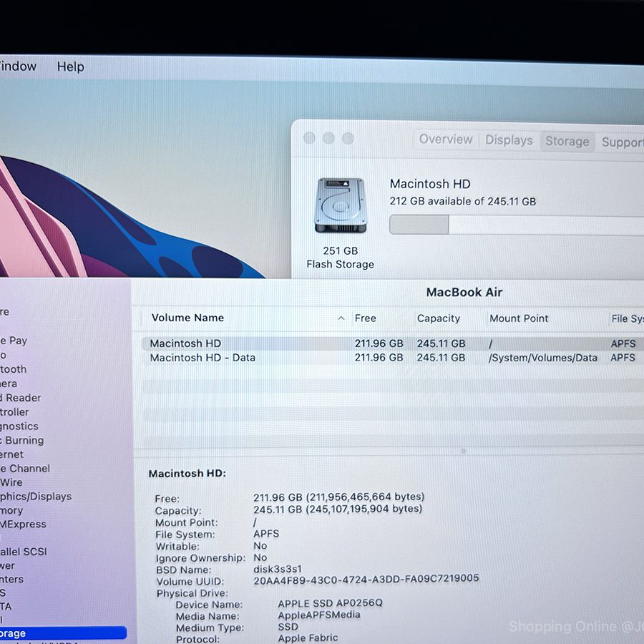Switch to the Overview tab

446,140
